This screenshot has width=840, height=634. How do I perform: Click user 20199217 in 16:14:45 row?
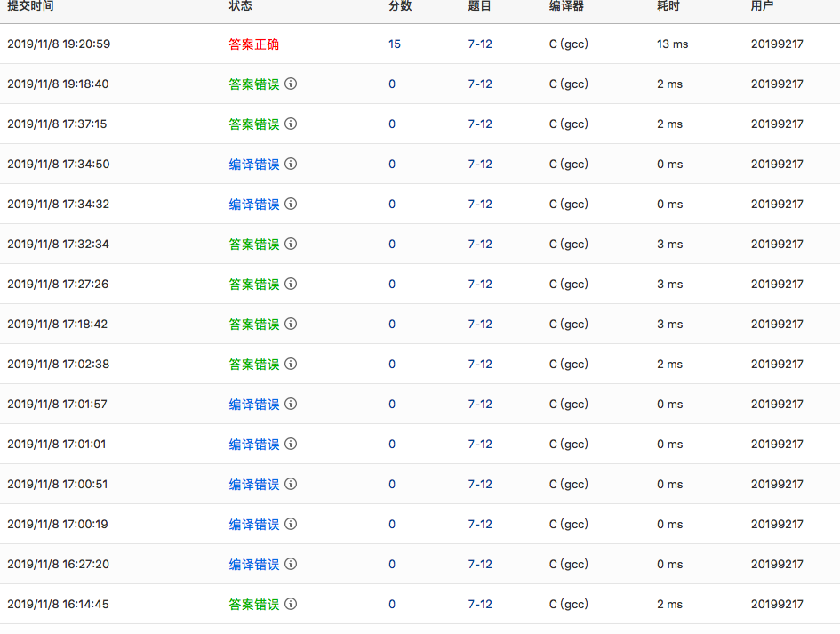pos(777,604)
